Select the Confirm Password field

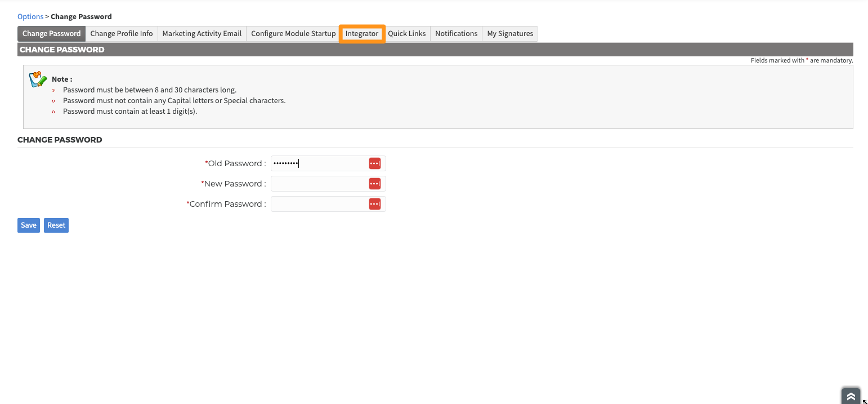(328, 204)
